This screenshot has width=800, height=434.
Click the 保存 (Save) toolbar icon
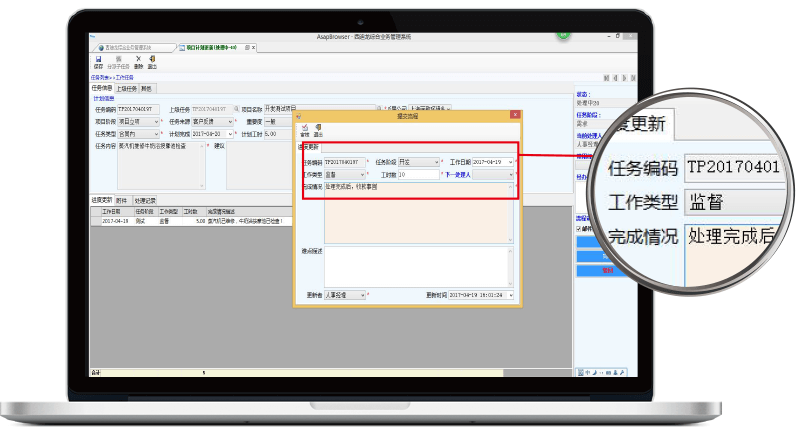pyautogui.click(x=98, y=61)
